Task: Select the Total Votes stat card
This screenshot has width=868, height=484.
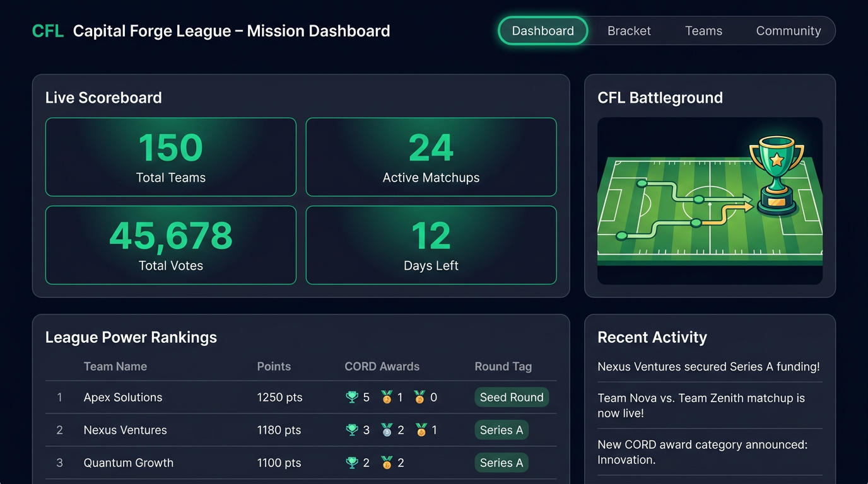Action: tap(171, 245)
